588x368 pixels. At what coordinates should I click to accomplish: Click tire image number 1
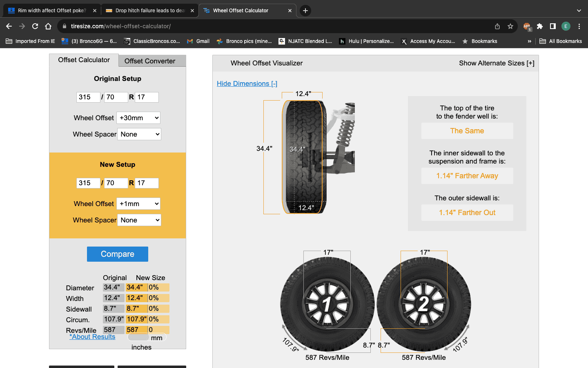tap(327, 304)
